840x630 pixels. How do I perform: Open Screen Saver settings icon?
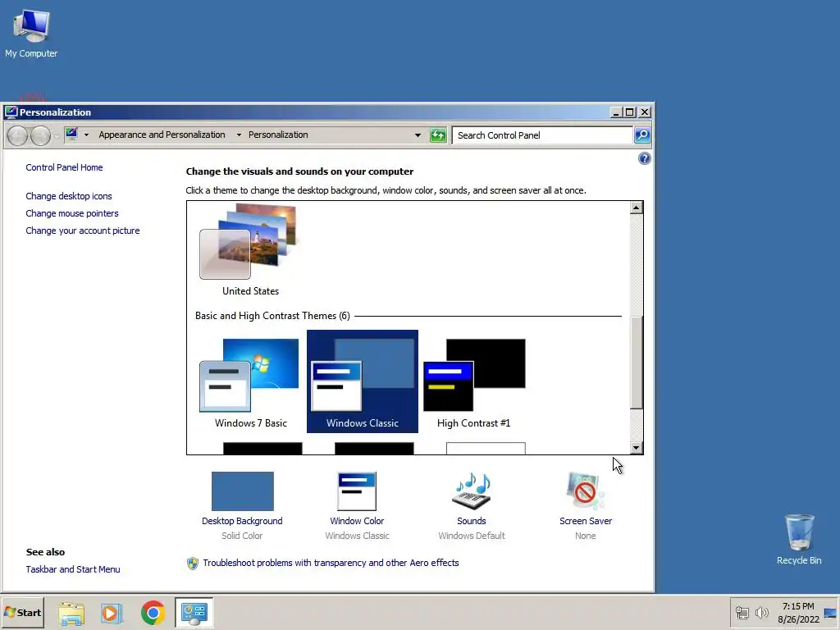586,491
